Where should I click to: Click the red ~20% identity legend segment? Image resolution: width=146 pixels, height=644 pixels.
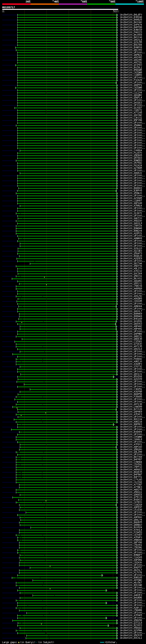click(x=16, y=4)
